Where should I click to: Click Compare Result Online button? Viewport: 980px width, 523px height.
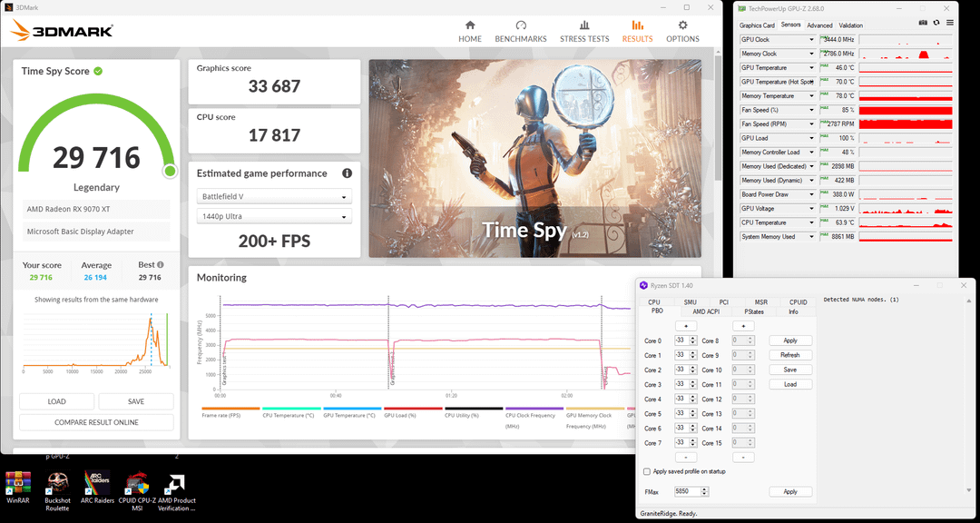click(x=96, y=422)
